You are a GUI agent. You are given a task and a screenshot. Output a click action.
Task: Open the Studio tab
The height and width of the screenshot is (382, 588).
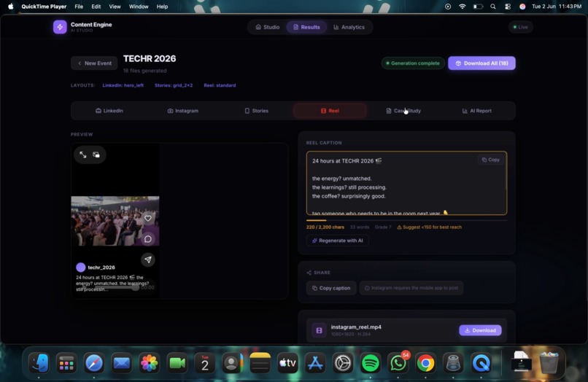point(268,27)
